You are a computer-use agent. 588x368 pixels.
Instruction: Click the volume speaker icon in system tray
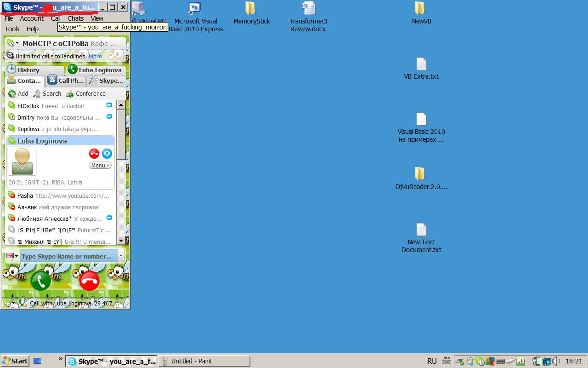point(555,361)
